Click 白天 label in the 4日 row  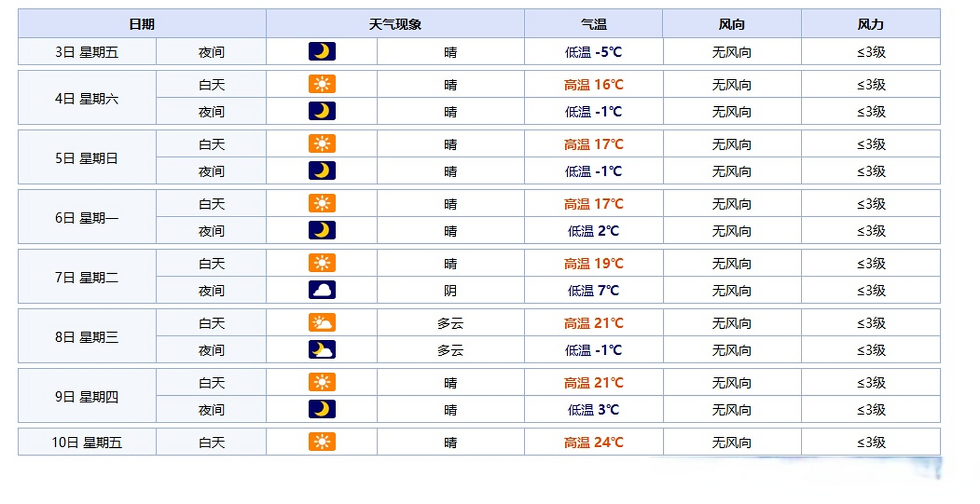212,85
